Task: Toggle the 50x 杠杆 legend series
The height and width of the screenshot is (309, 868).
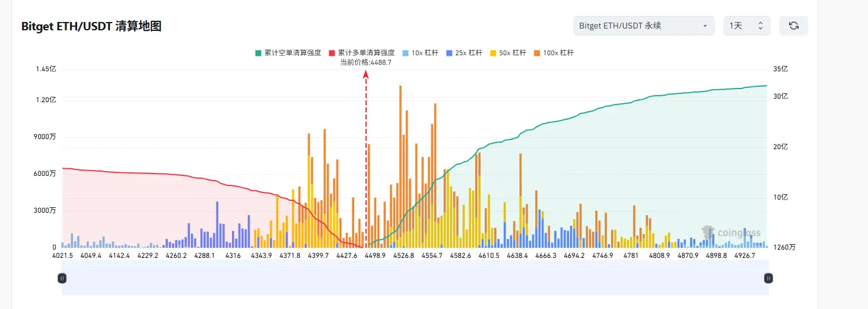Action: (508, 53)
